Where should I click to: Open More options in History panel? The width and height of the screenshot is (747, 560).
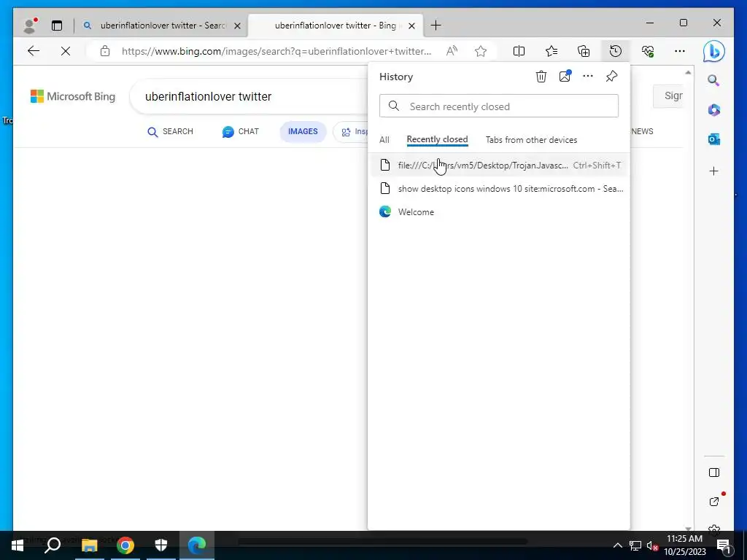tap(588, 76)
